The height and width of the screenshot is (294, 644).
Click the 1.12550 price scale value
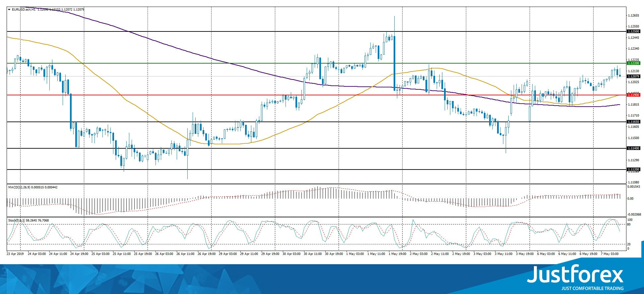tap(634, 26)
